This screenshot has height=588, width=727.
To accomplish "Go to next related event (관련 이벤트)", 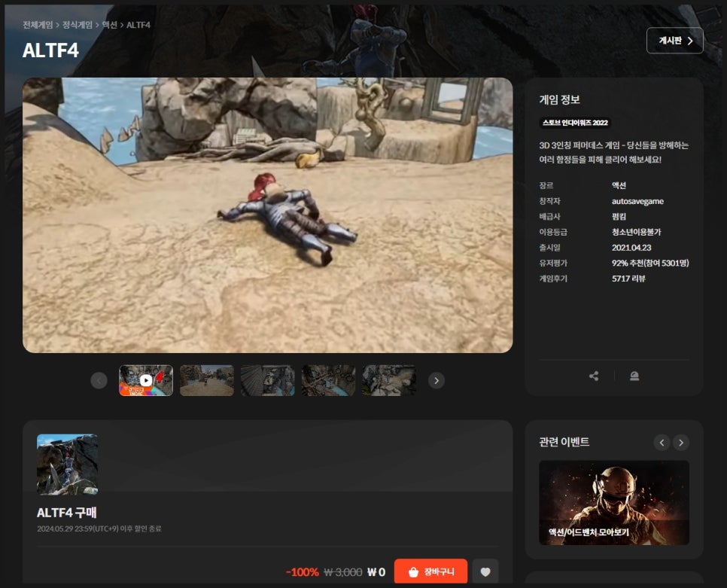I will click(680, 443).
